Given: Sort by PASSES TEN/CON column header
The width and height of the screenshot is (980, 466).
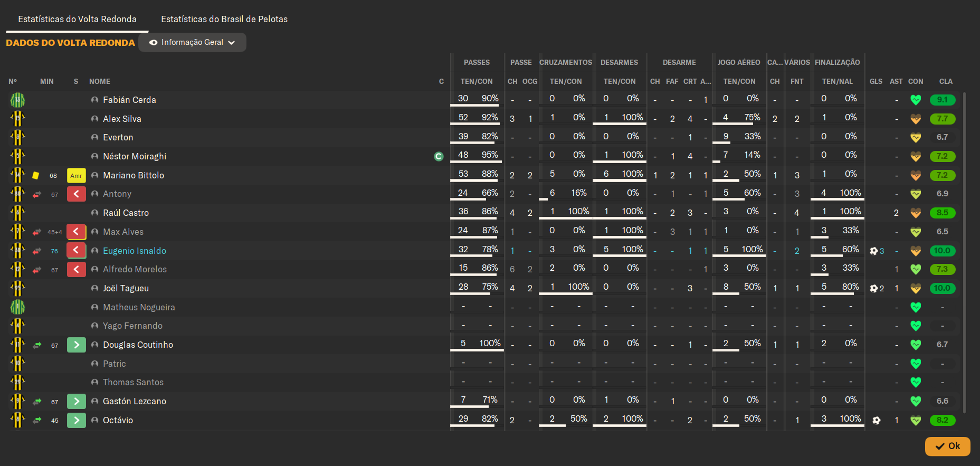Looking at the screenshot, I should (477, 81).
